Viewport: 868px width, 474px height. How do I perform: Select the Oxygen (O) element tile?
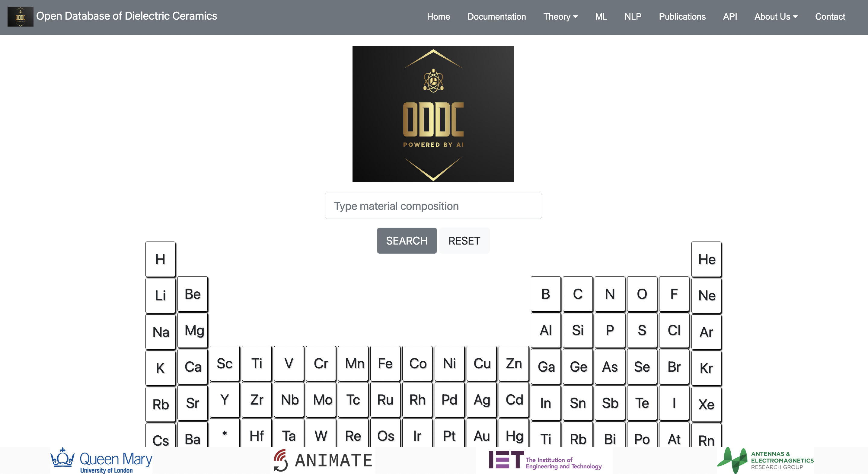tap(642, 294)
